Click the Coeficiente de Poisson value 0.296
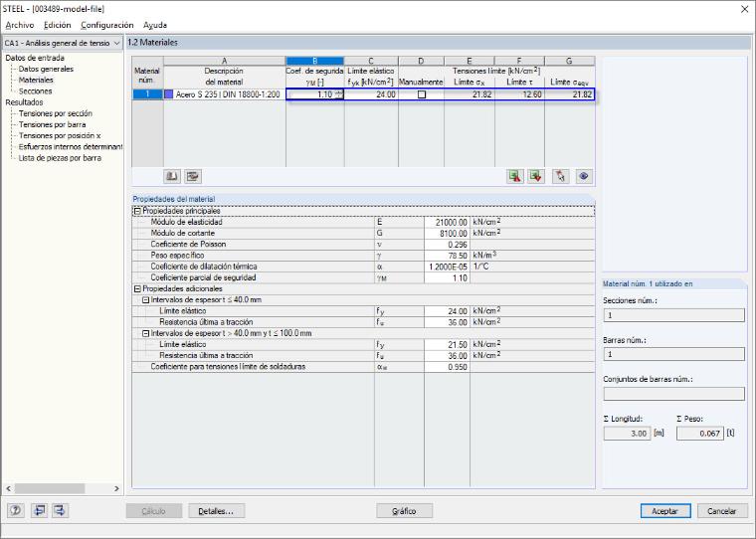Viewport: 756px width, 539px height. 447,245
